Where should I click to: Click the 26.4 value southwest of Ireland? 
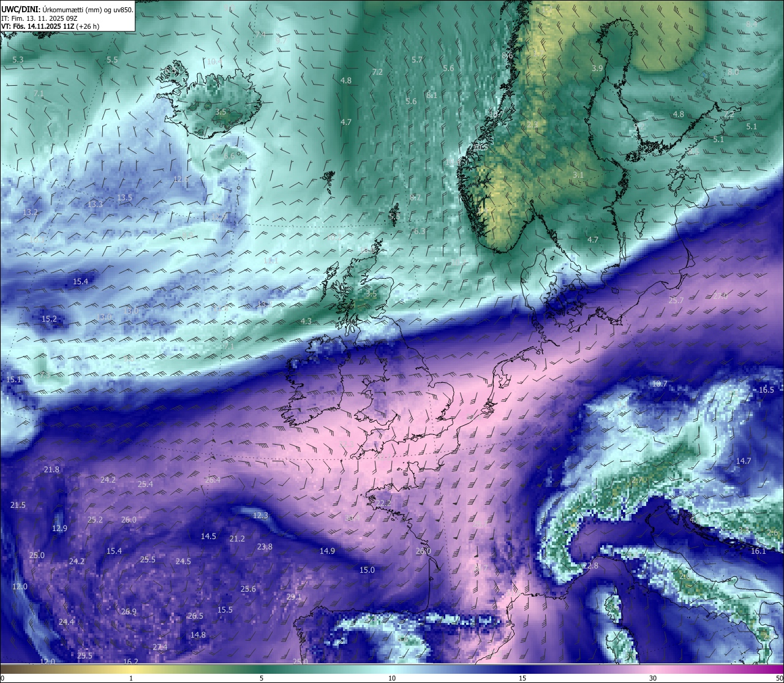click(213, 480)
